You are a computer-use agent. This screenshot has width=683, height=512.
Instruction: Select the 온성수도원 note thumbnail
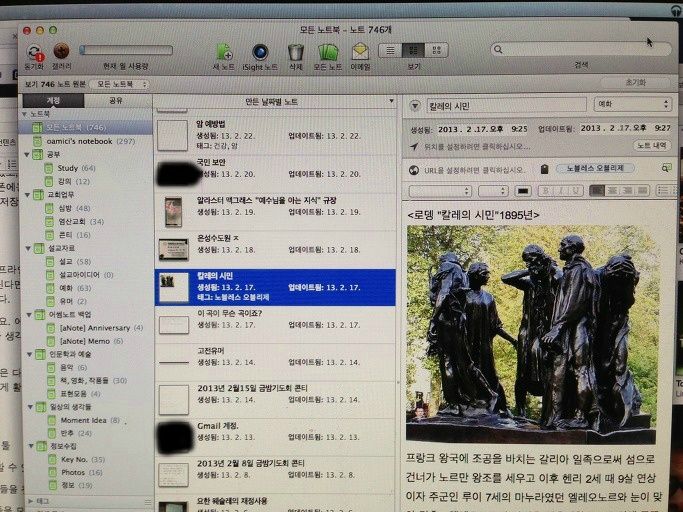[173, 250]
